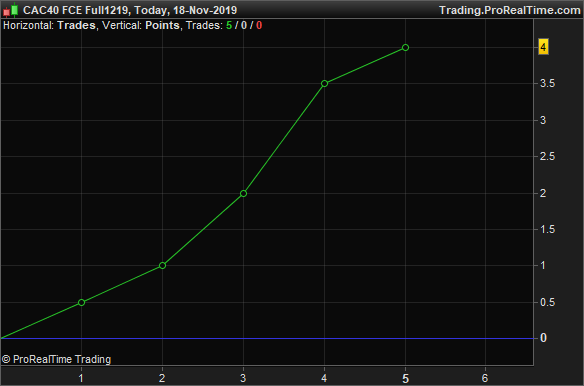Click the 3 label on horizontal axis

243,378
